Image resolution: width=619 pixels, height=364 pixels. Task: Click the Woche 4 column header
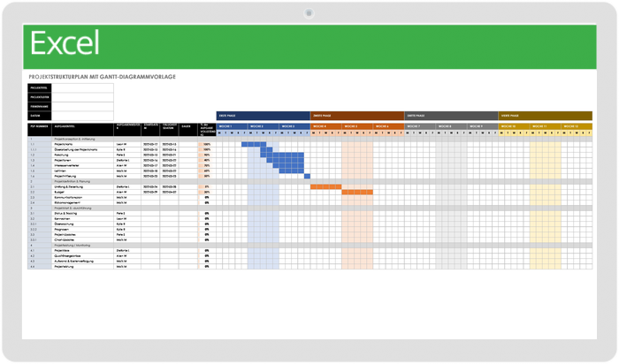click(326, 126)
